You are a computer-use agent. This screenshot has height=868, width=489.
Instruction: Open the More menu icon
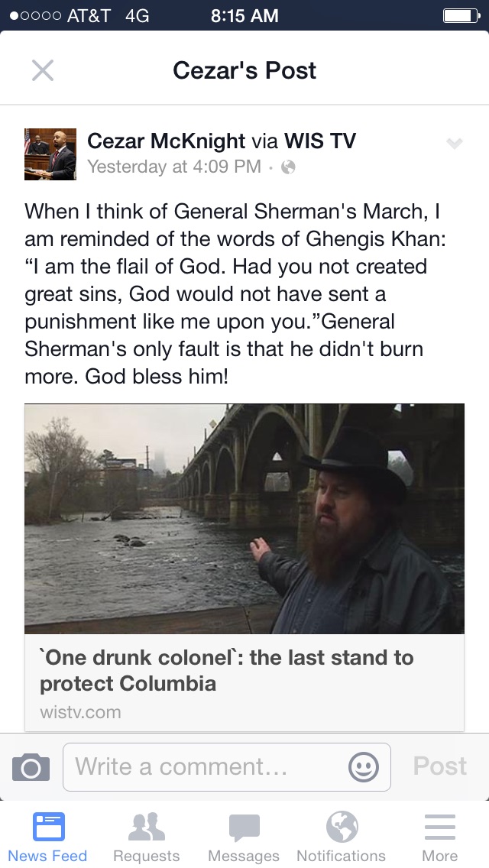439,828
